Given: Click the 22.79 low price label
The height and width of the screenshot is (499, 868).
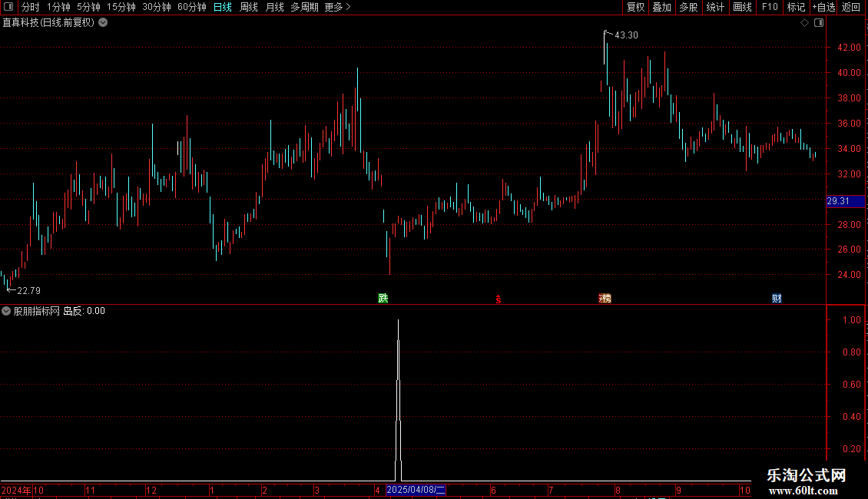Looking at the screenshot, I should (x=28, y=290).
